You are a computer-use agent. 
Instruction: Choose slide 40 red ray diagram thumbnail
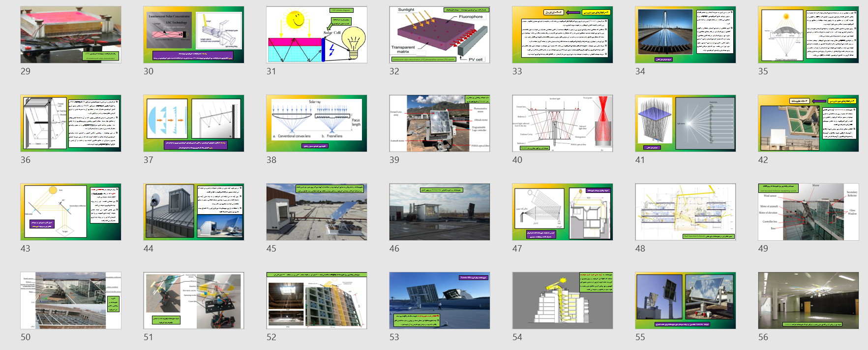click(x=563, y=123)
